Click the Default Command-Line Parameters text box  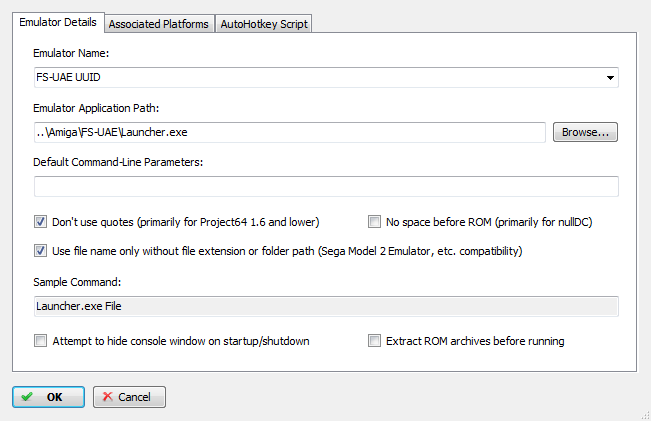[x=326, y=186]
